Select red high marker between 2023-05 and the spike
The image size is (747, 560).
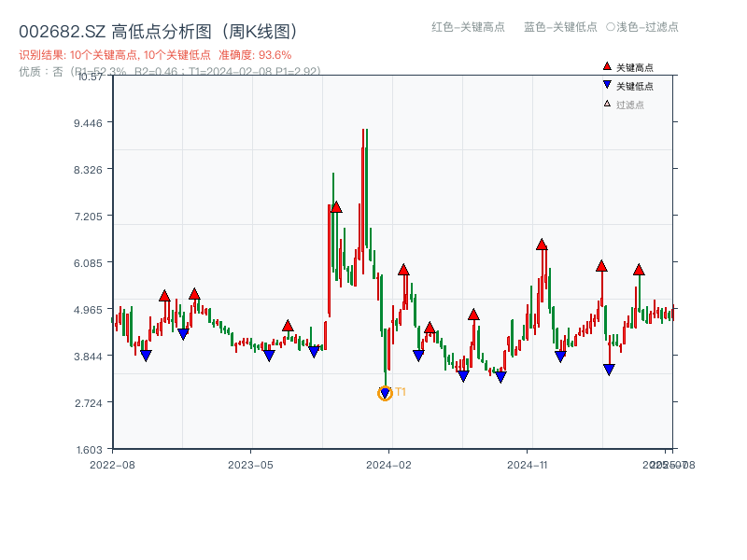[288, 326]
